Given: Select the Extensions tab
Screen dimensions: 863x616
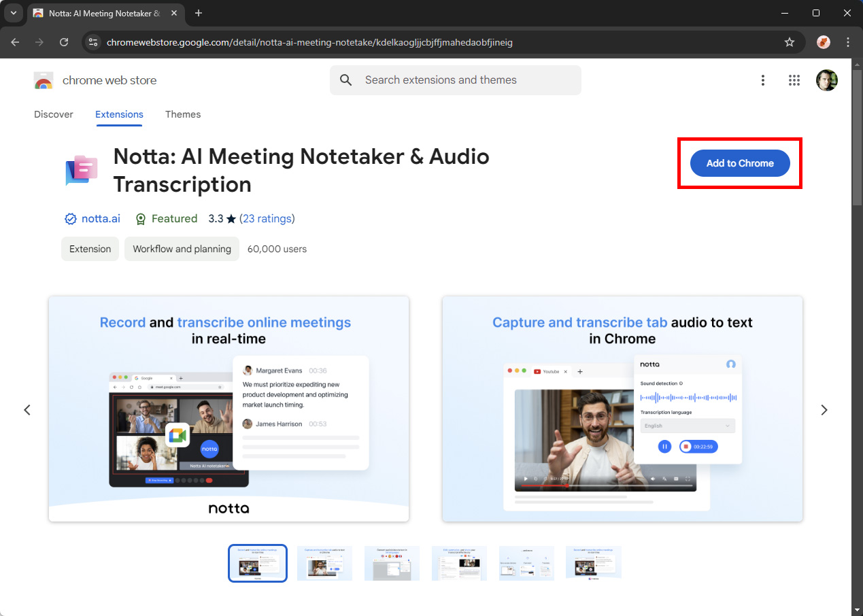Looking at the screenshot, I should [119, 114].
